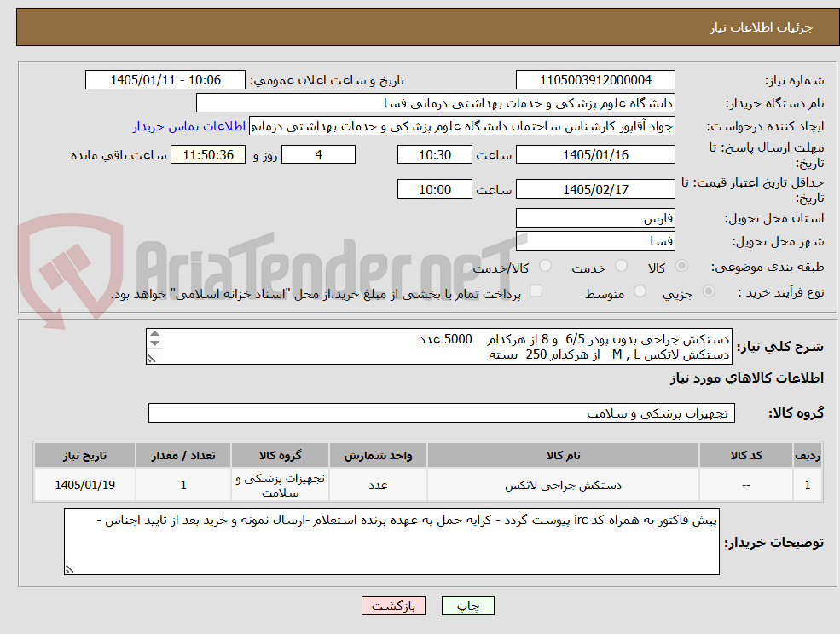Click buyer notes text area

click(x=391, y=541)
